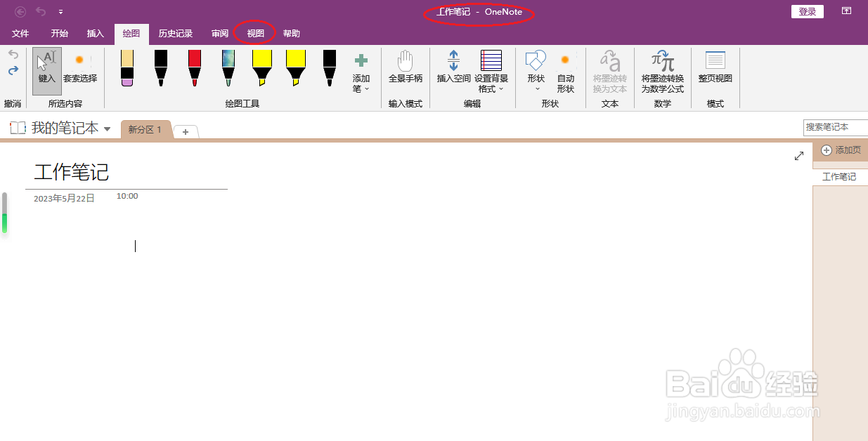Image resolution: width=868 pixels, height=441 pixels.
Task: Select the first black pen
Action: click(x=161, y=68)
